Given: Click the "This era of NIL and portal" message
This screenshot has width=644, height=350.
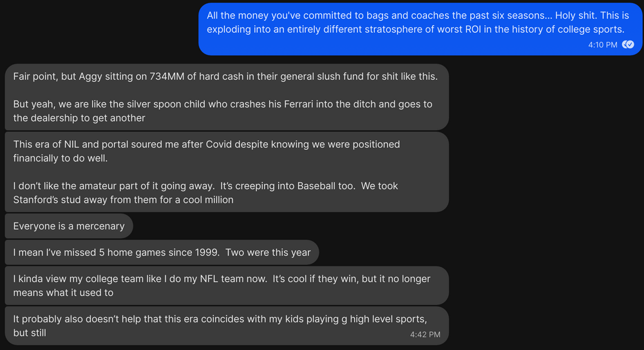Looking at the screenshot, I should click(x=225, y=171).
